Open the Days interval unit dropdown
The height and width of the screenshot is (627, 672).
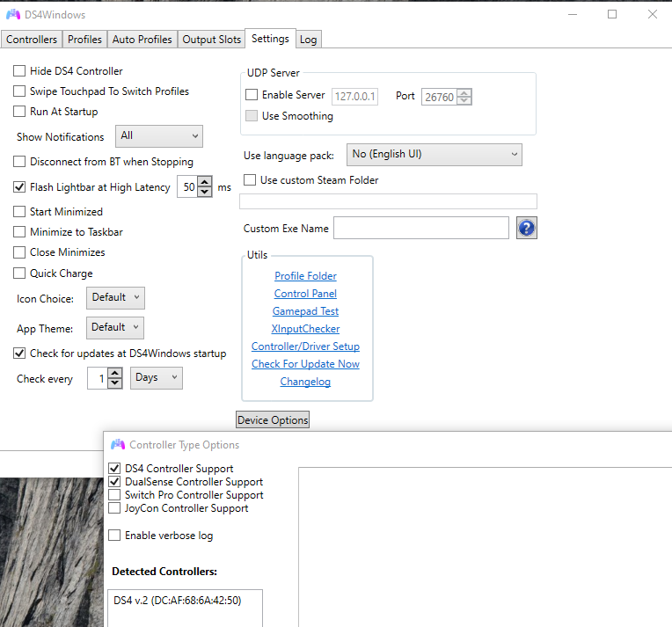coord(157,378)
